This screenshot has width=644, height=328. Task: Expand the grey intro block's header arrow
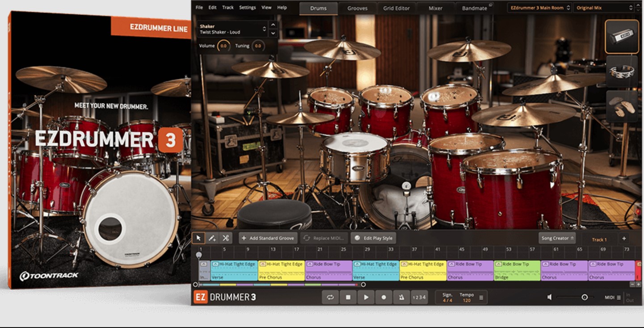(204, 264)
